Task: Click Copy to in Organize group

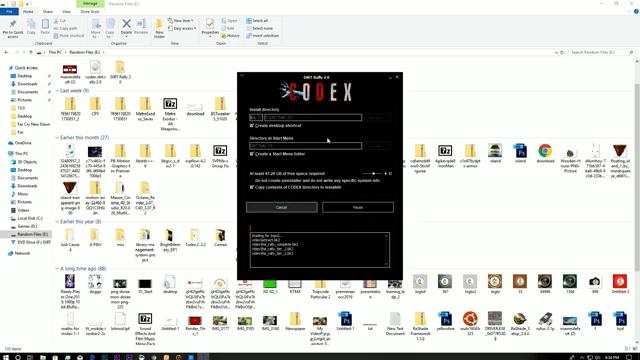Action: [110, 28]
